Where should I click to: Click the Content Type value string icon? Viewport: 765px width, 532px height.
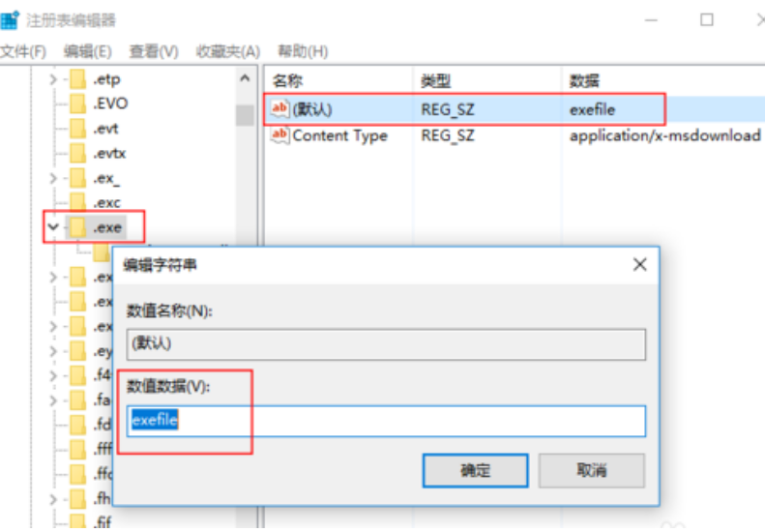tap(280, 134)
